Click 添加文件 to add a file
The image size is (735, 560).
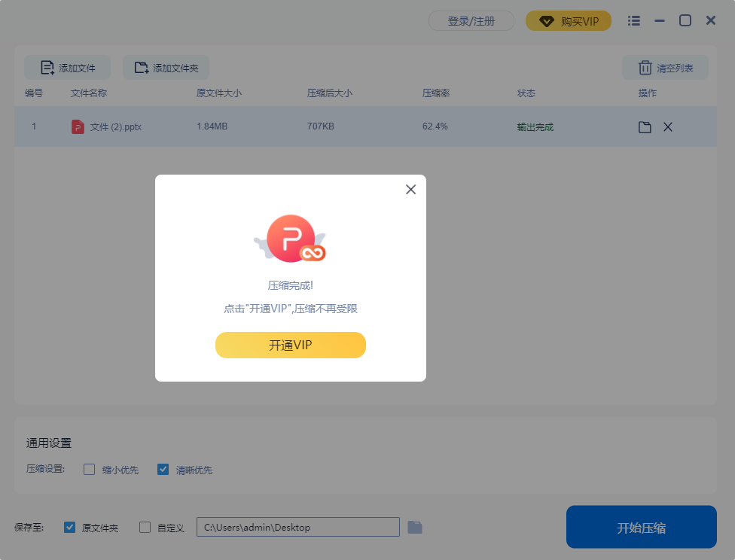tap(68, 68)
